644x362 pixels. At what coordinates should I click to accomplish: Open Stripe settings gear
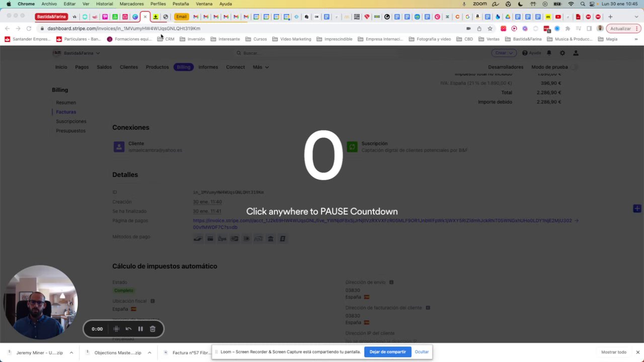[x=562, y=53]
